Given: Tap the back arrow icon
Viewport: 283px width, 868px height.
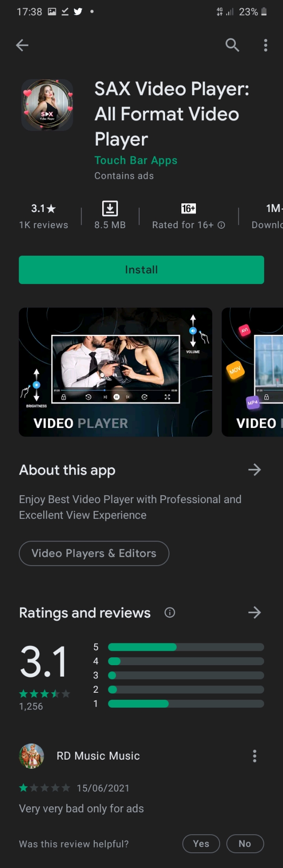Looking at the screenshot, I should 22,45.
